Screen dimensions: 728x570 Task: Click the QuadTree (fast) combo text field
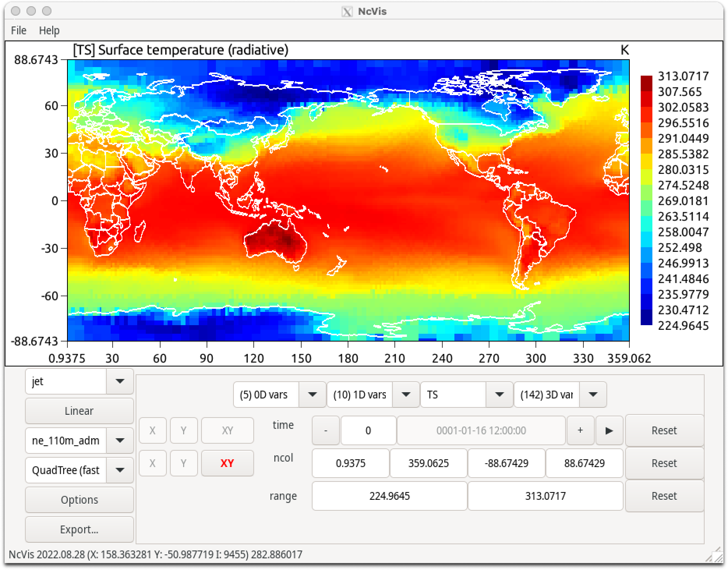coord(66,470)
